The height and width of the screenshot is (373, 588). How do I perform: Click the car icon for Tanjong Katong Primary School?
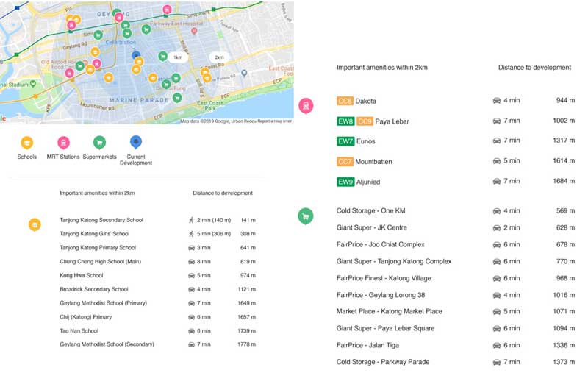point(191,248)
